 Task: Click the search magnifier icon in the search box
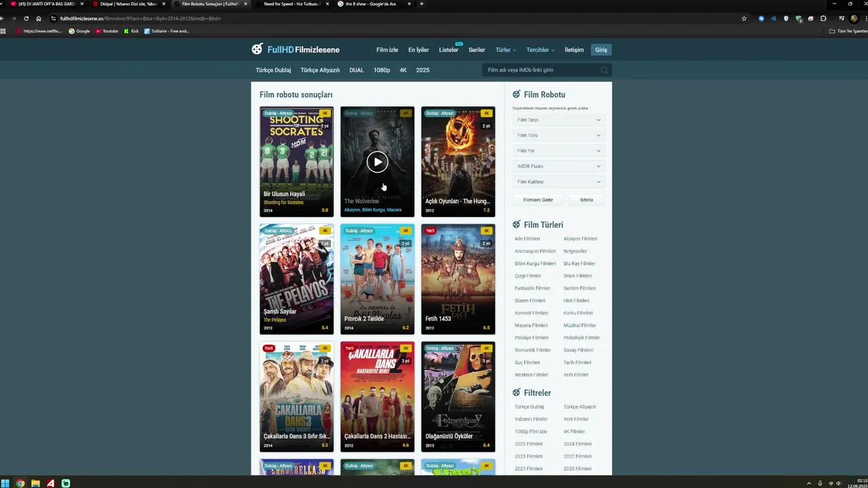point(604,70)
